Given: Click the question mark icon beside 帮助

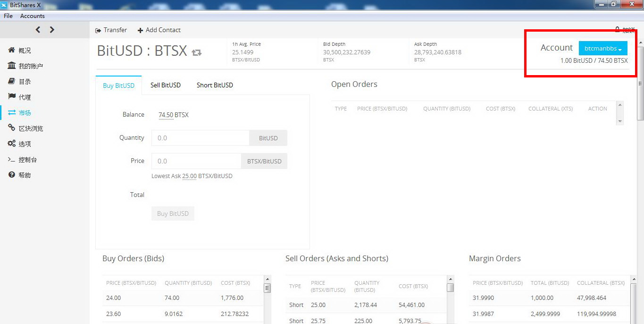Looking at the screenshot, I should tap(12, 175).
